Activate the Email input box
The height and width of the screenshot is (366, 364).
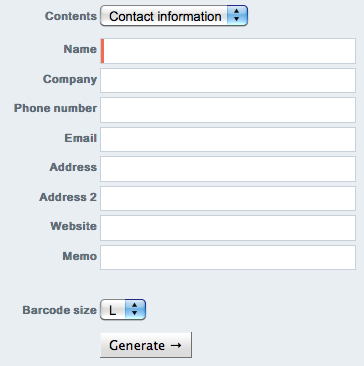tap(228, 139)
